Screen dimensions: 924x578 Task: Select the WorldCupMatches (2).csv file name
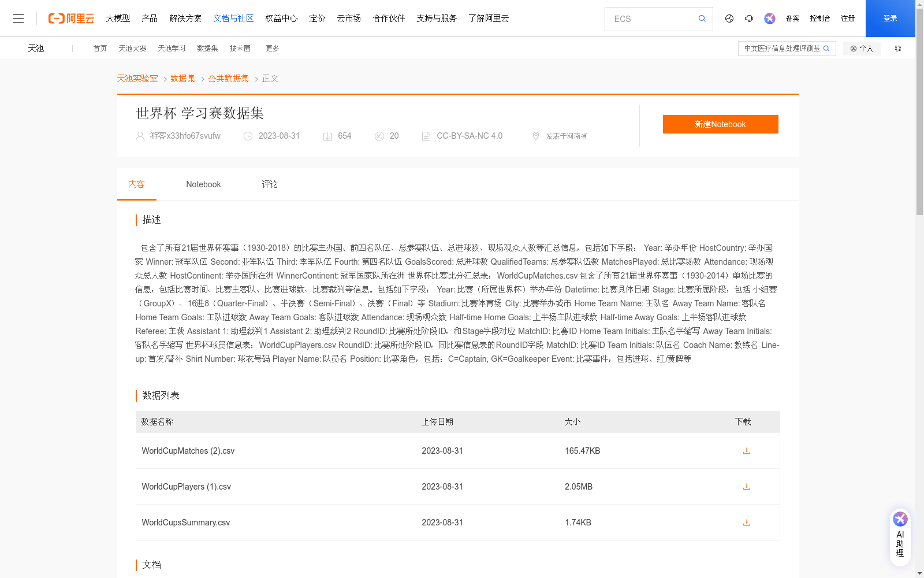coord(188,451)
